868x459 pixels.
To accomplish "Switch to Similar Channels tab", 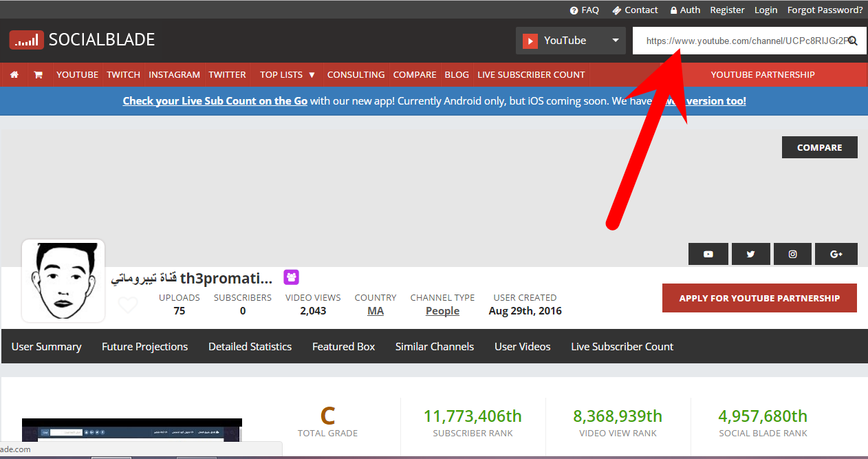I will [x=435, y=347].
